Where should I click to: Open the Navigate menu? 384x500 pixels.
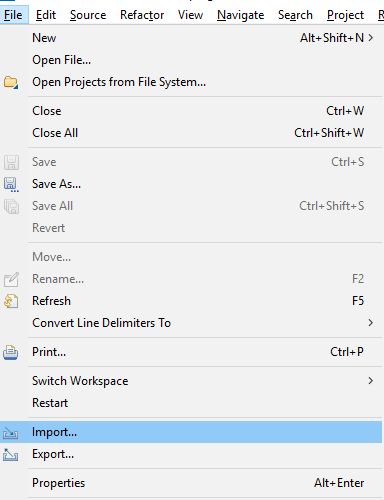[x=240, y=15]
